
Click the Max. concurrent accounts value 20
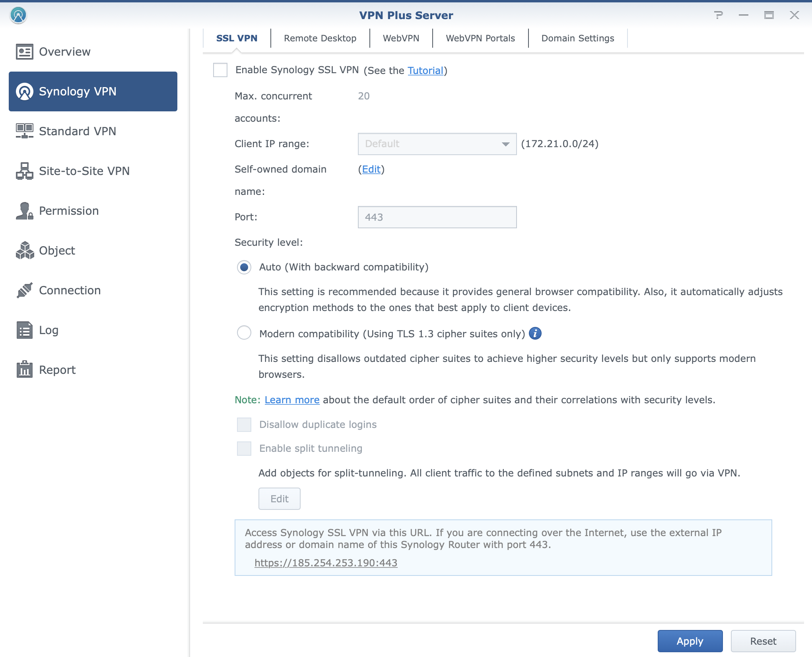364,96
